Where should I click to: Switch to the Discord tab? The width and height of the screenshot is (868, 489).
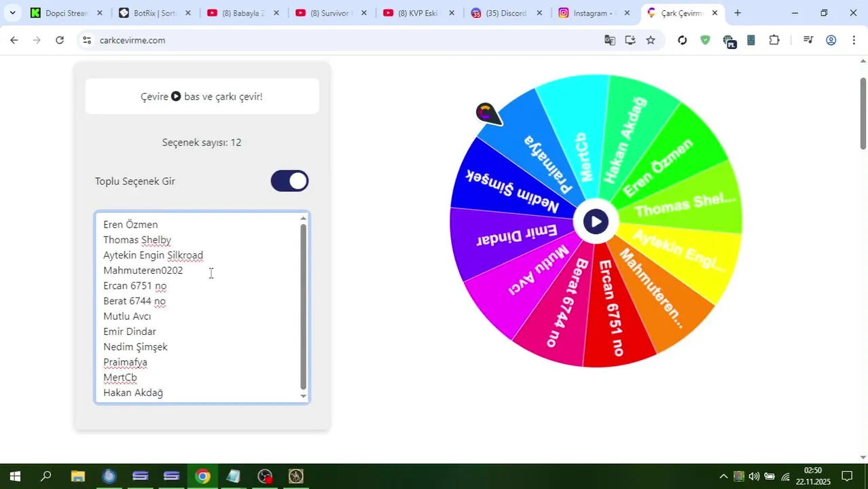click(x=506, y=13)
